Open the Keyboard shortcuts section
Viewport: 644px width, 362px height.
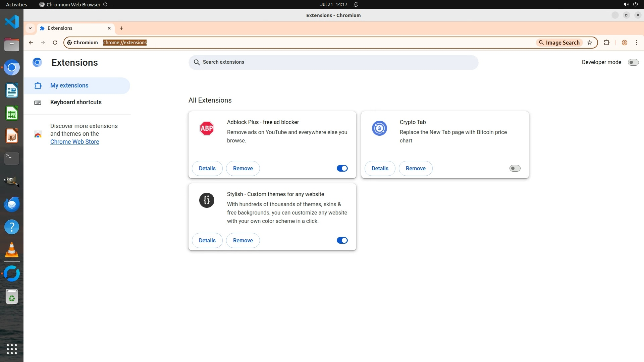point(76,102)
